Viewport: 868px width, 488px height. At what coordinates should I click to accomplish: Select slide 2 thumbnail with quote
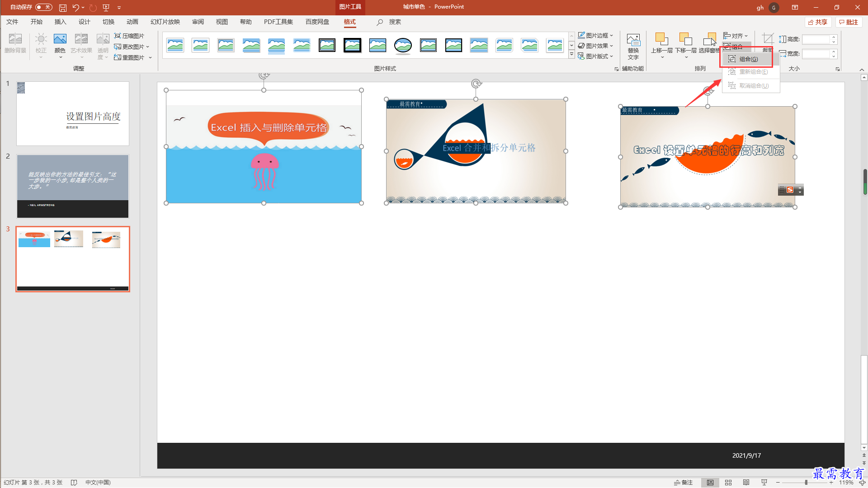(x=73, y=186)
